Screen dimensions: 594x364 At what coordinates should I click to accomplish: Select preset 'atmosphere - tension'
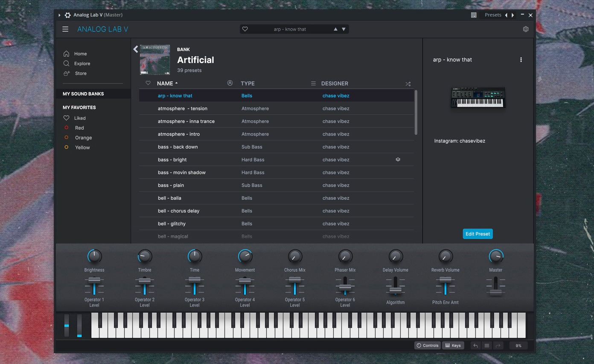click(276, 108)
